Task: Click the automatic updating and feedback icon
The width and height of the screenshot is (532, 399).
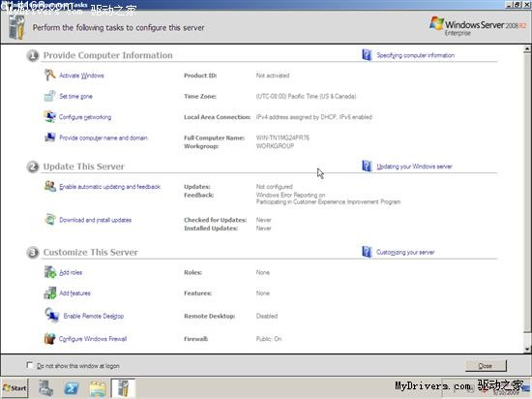Action: click(x=50, y=186)
